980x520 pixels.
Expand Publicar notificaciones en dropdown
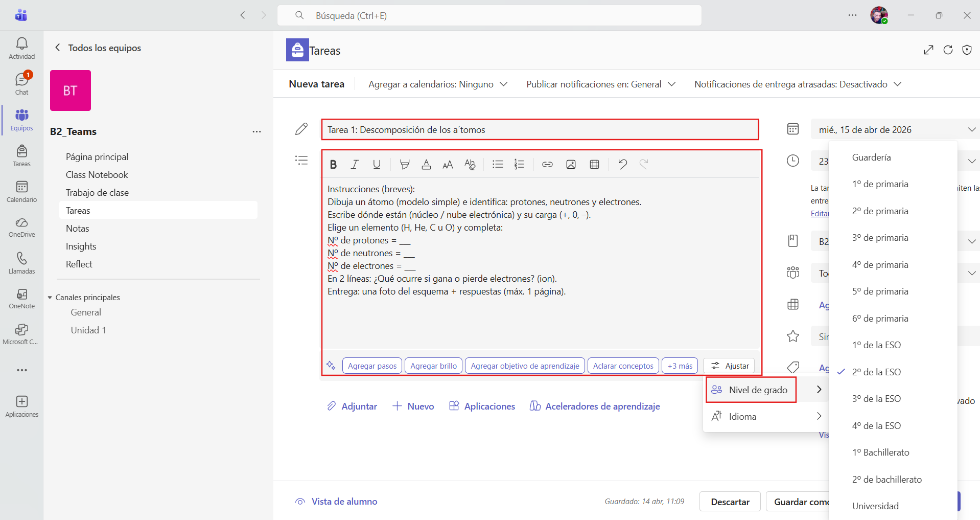pos(601,84)
